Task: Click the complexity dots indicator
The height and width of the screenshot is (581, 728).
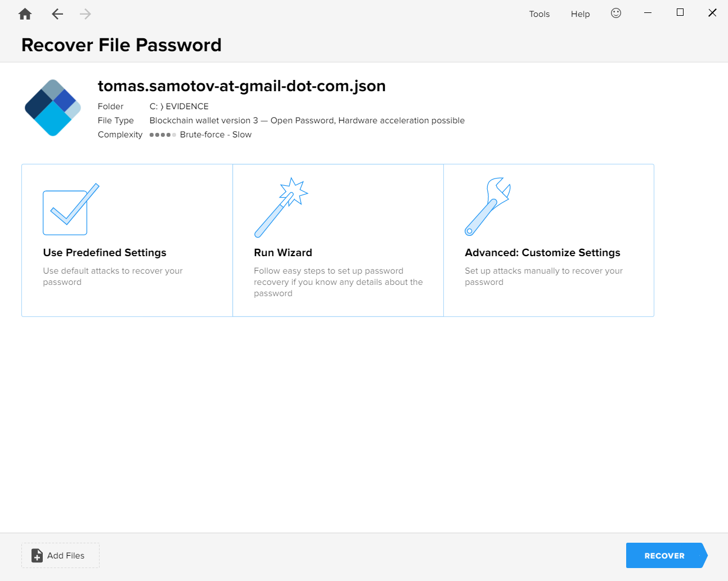Action: (x=163, y=135)
